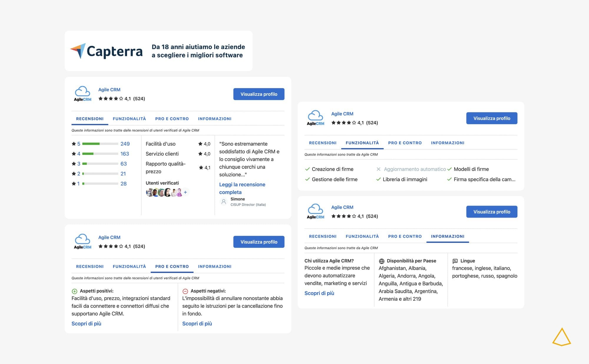Click the red minus icon by Aspetti negativi
589x364 pixels.
(x=185, y=291)
